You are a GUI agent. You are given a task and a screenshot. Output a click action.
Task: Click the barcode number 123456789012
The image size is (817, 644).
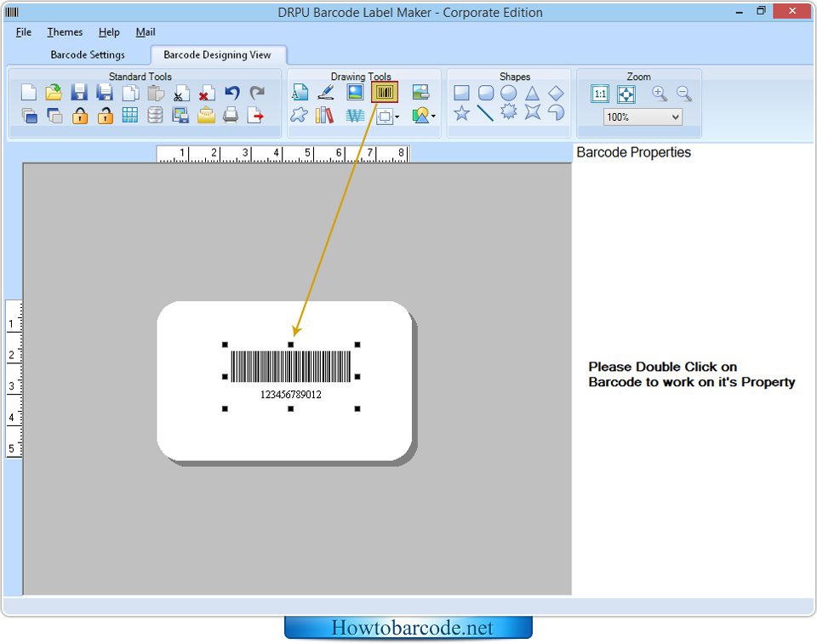[291, 395]
